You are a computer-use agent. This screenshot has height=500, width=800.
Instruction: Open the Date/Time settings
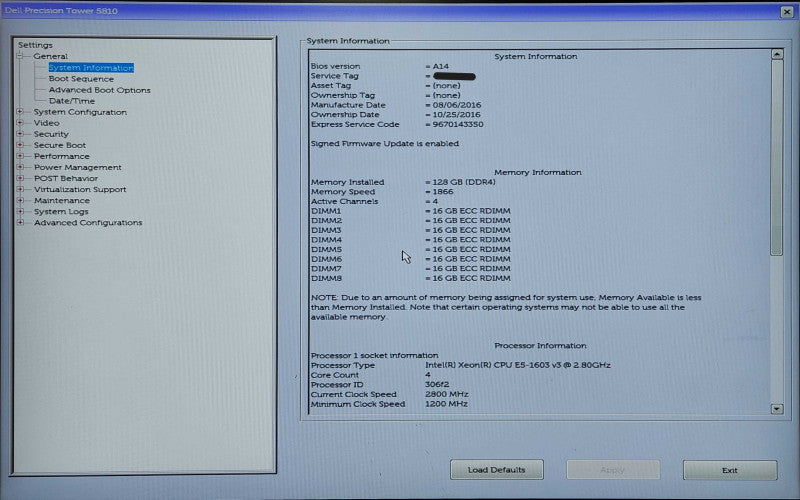tap(72, 101)
